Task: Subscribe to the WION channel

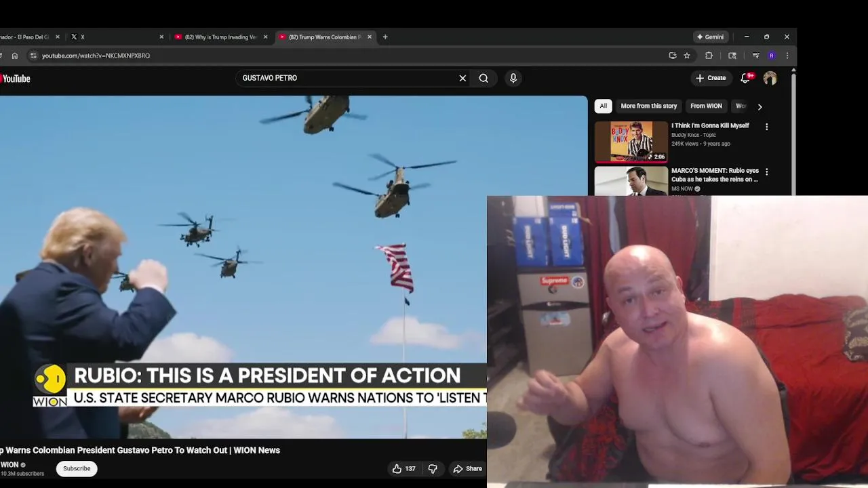Action: click(x=77, y=468)
